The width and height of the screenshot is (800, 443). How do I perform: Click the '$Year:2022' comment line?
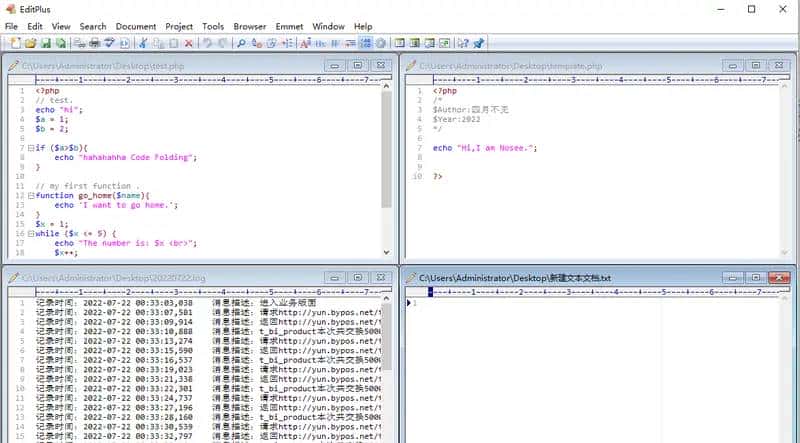[x=457, y=119]
